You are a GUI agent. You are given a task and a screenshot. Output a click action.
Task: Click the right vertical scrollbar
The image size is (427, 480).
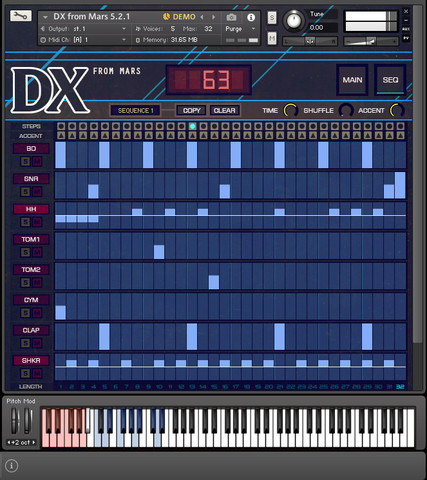tap(417, 173)
